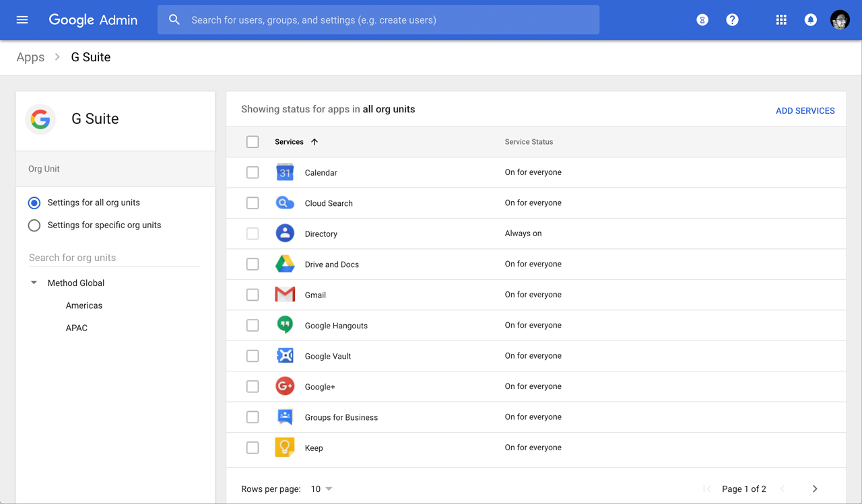The image size is (862, 504).
Task: Click the Cloud Search icon
Action: [x=284, y=203]
